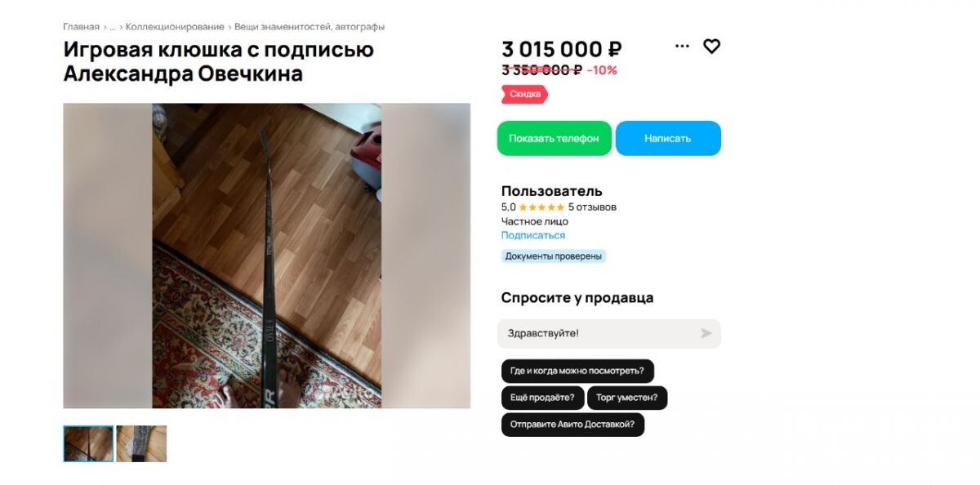
Task: Send the greeting message with arrow icon
Action: pyautogui.click(x=706, y=333)
